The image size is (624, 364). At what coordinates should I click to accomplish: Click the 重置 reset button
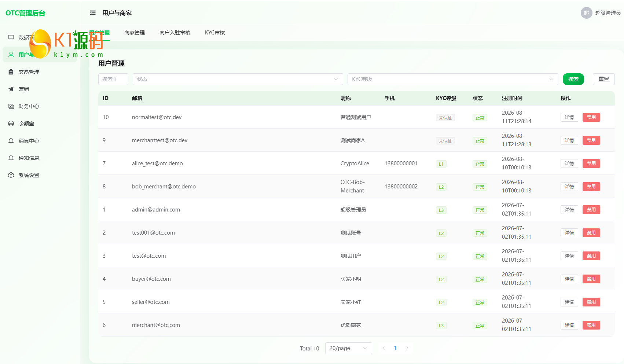pos(604,79)
